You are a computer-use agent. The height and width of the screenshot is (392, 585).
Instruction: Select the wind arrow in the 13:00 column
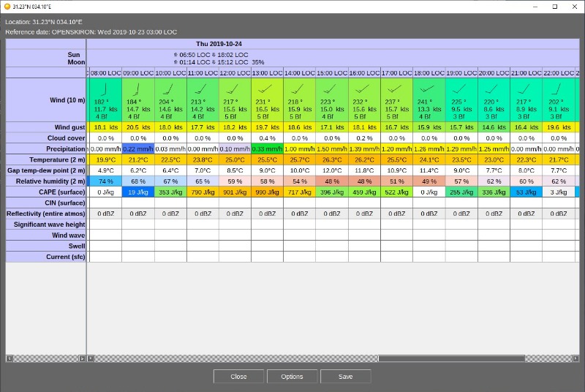263,89
